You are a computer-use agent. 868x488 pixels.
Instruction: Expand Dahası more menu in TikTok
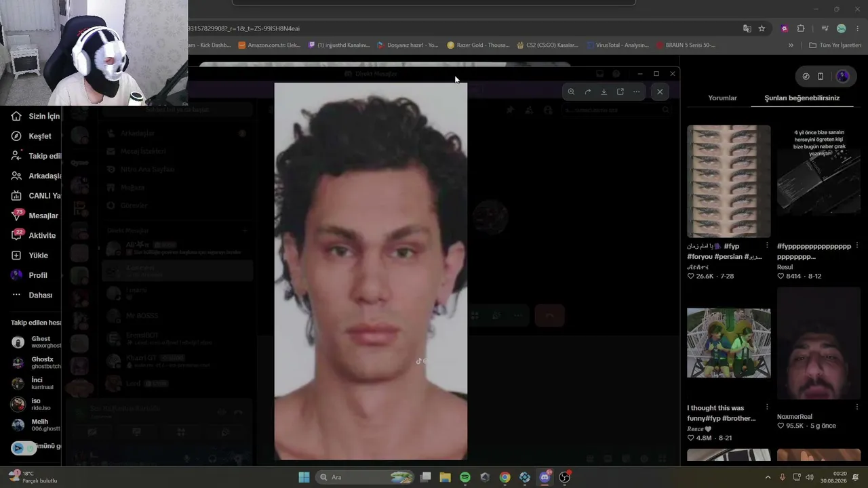coord(31,295)
